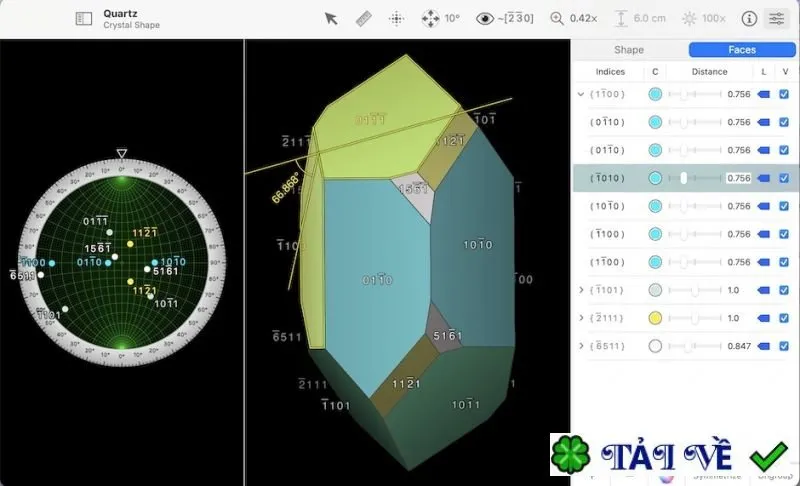Click the yellow color swatch for {2111}
The height and width of the screenshot is (486, 800).
[x=655, y=318]
